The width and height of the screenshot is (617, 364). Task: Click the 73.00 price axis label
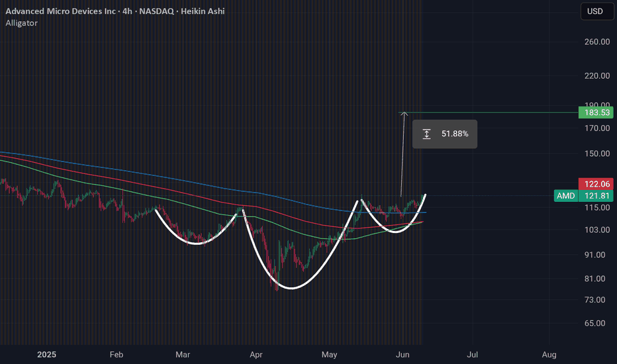[595, 300]
